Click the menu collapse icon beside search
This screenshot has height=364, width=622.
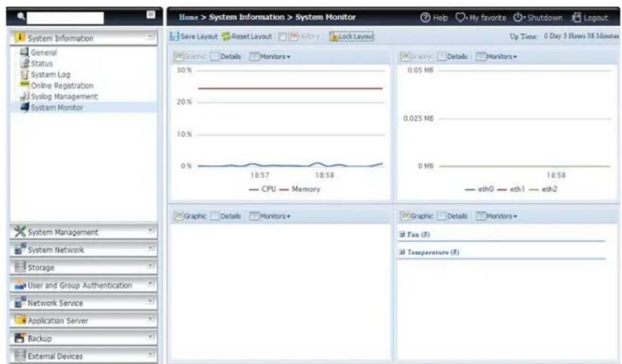pyautogui.click(x=151, y=15)
